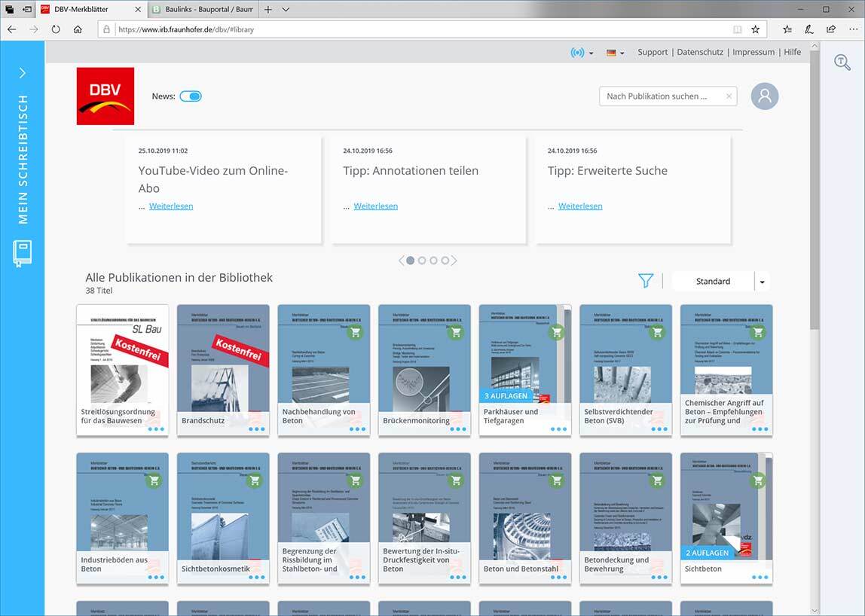Open three-dots menu on Streitlösungsordnung card
Screen dimensions: 865x616
156,429
